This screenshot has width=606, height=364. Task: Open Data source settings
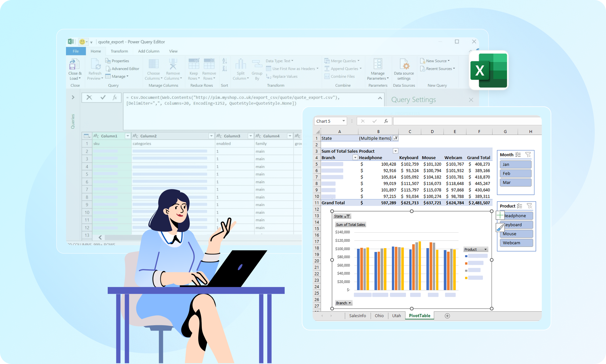(x=404, y=69)
